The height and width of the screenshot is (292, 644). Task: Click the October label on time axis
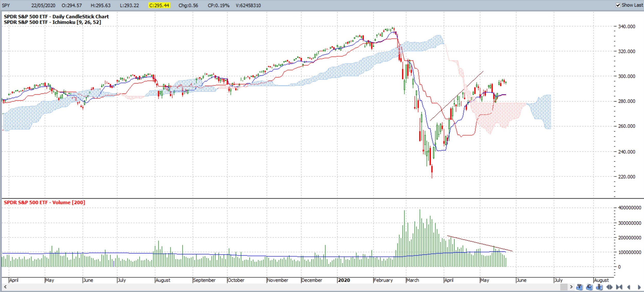[x=236, y=280]
